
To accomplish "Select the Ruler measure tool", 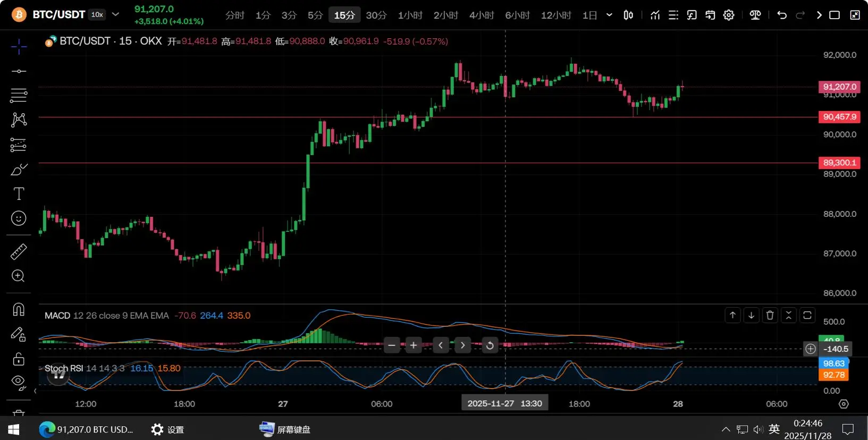I will pos(19,251).
